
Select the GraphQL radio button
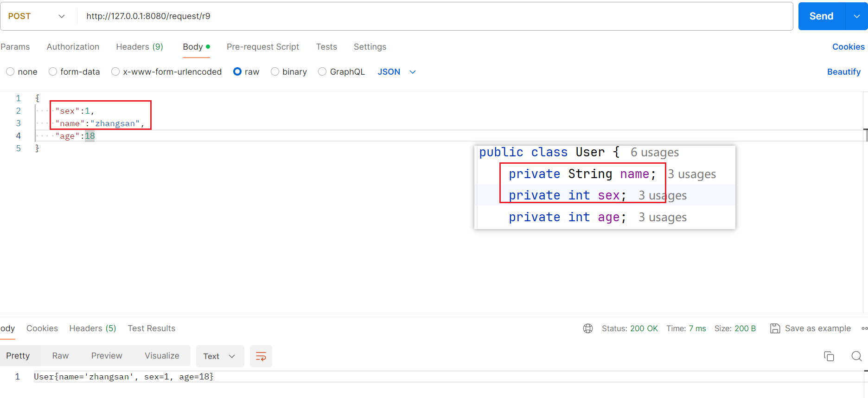(x=322, y=71)
